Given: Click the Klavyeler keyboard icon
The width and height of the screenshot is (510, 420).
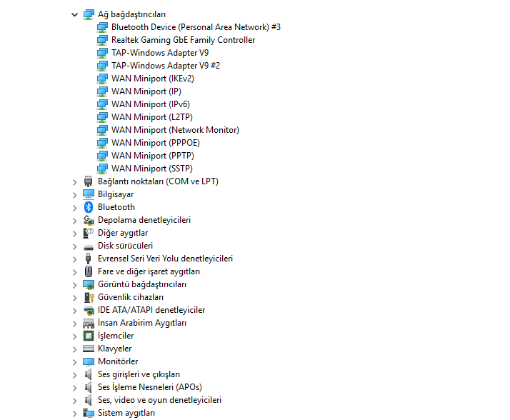Looking at the screenshot, I should coord(89,349).
